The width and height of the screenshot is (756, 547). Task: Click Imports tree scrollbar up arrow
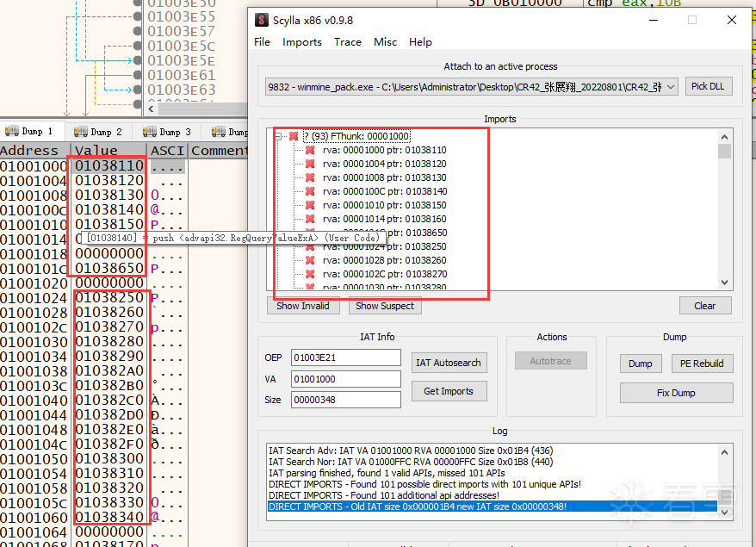[724, 137]
